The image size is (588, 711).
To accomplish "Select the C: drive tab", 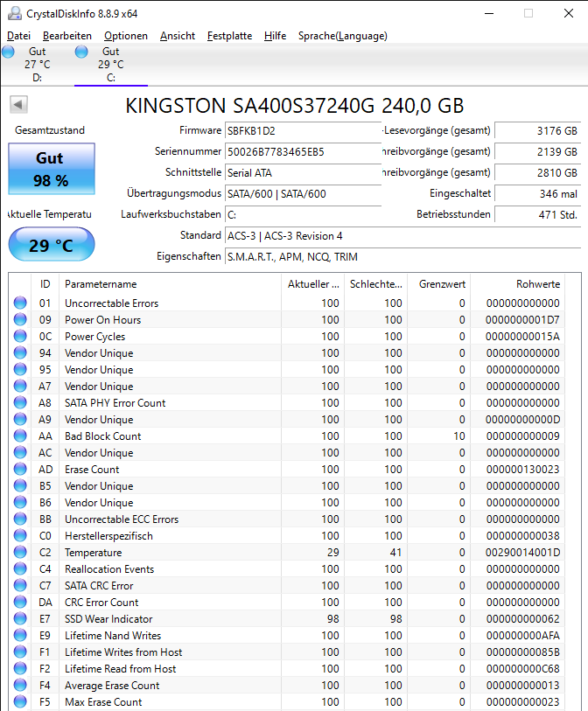I will [111, 65].
